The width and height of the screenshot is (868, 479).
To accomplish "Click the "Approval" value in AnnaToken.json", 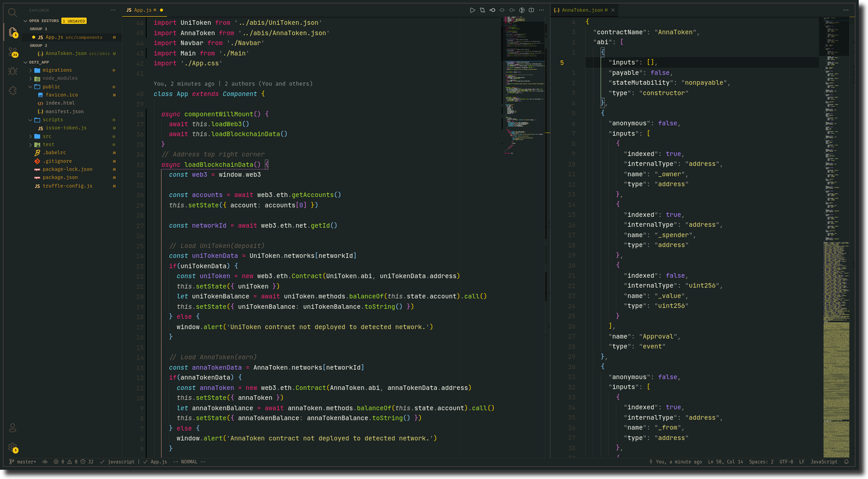I will (658, 336).
